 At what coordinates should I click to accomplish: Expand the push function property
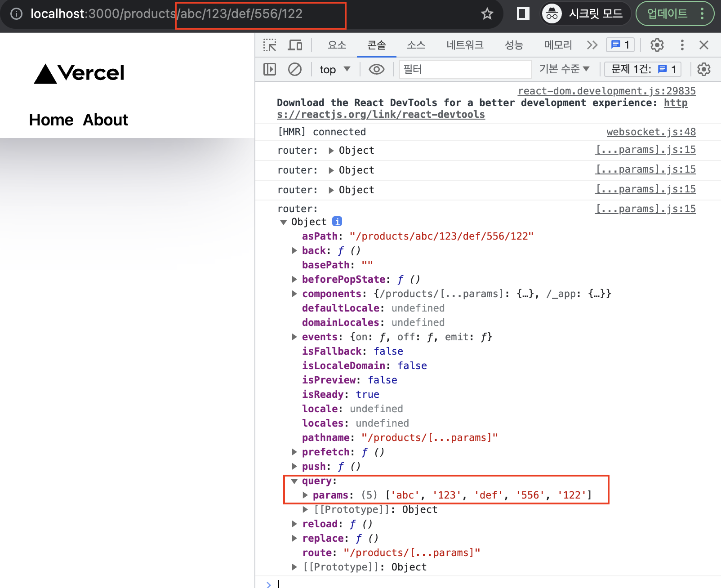[x=294, y=466]
